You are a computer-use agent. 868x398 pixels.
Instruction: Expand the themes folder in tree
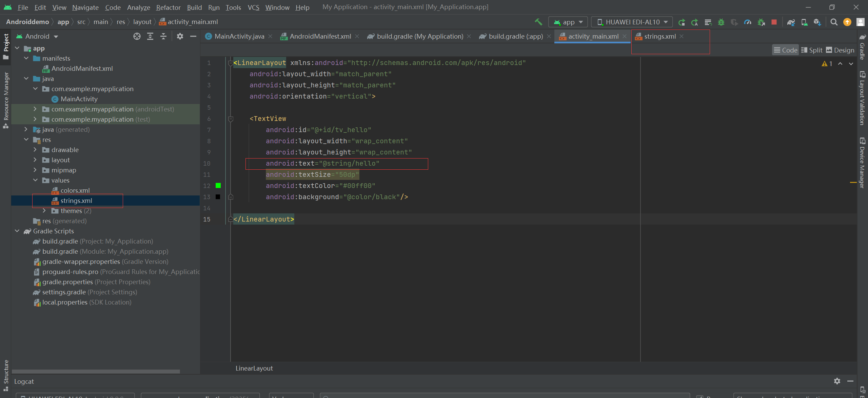[44, 211]
